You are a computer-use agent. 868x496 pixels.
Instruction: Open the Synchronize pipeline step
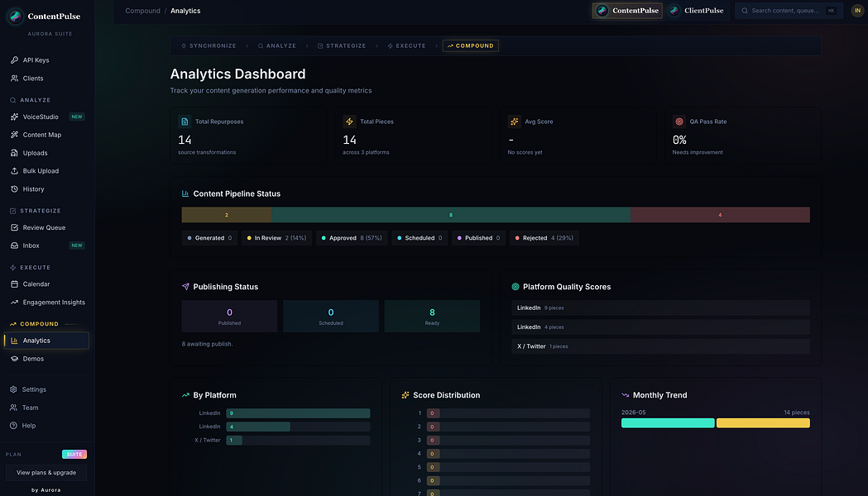(209, 46)
